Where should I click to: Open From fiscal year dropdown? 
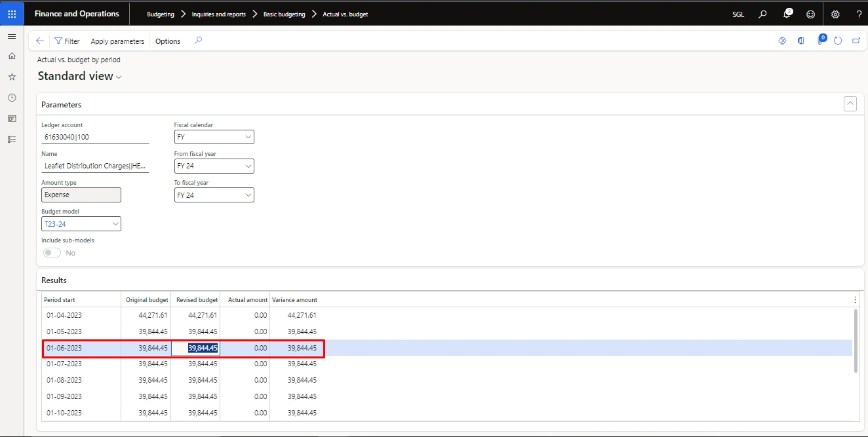pyautogui.click(x=214, y=166)
